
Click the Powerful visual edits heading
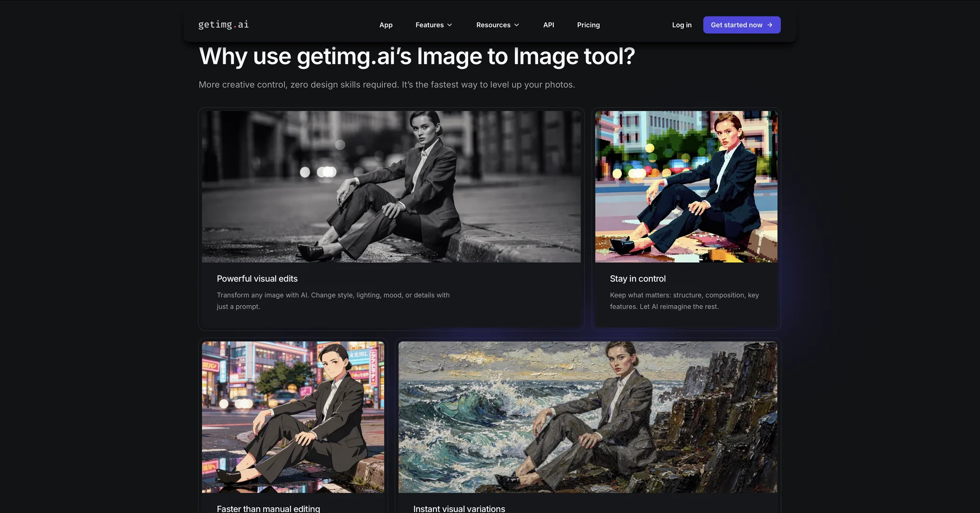[x=257, y=278]
